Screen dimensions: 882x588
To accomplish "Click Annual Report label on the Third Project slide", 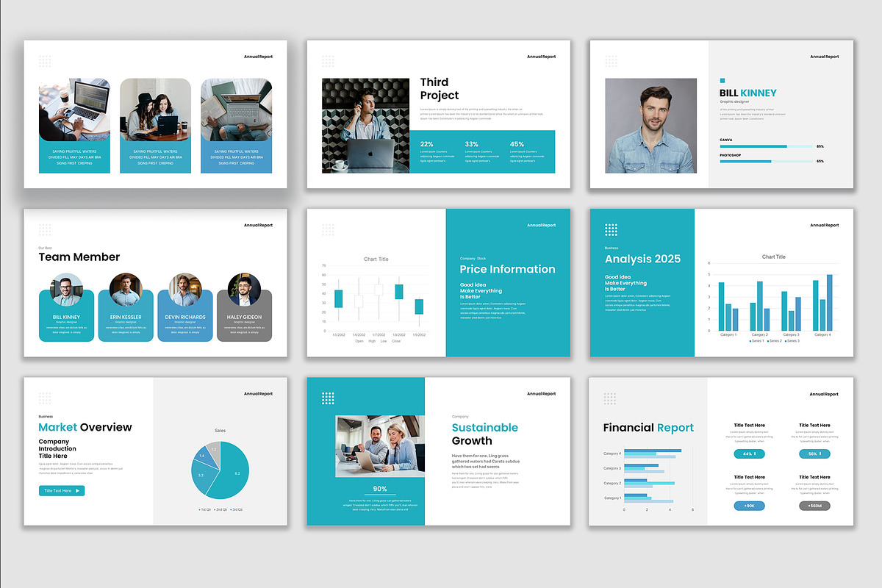I will coord(541,57).
